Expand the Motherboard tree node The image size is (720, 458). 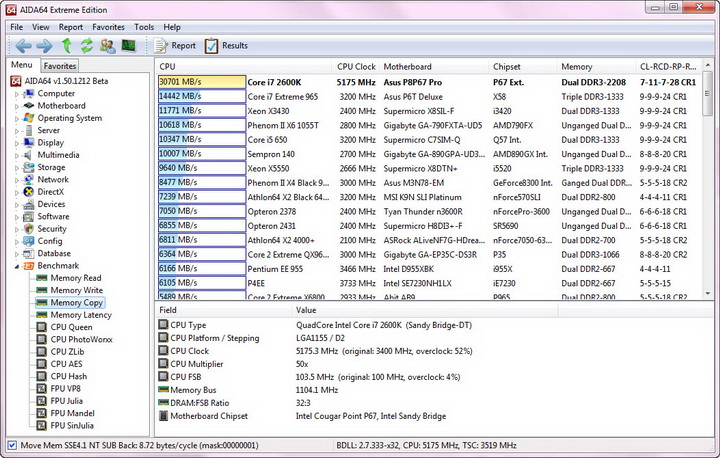coord(17,106)
